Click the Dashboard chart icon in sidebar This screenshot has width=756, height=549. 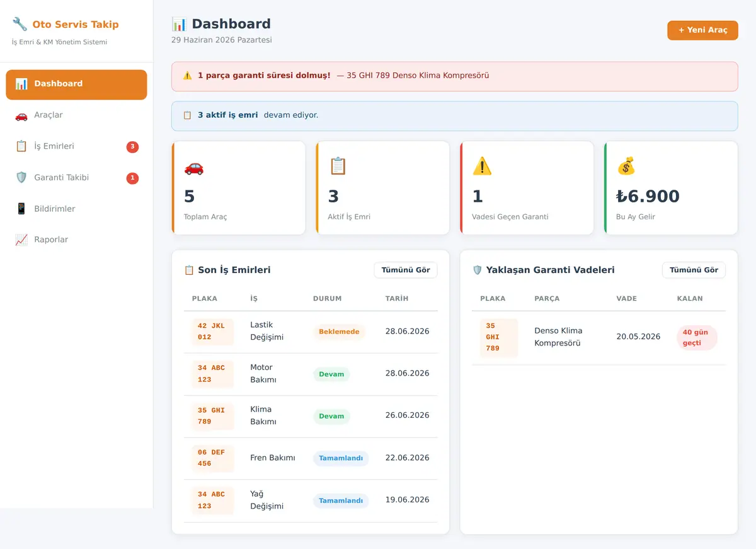(21, 84)
